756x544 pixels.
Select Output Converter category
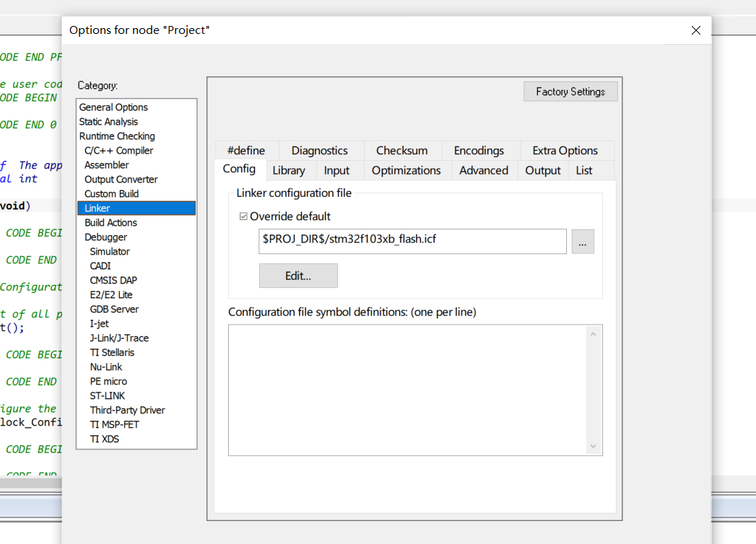coord(121,179)
